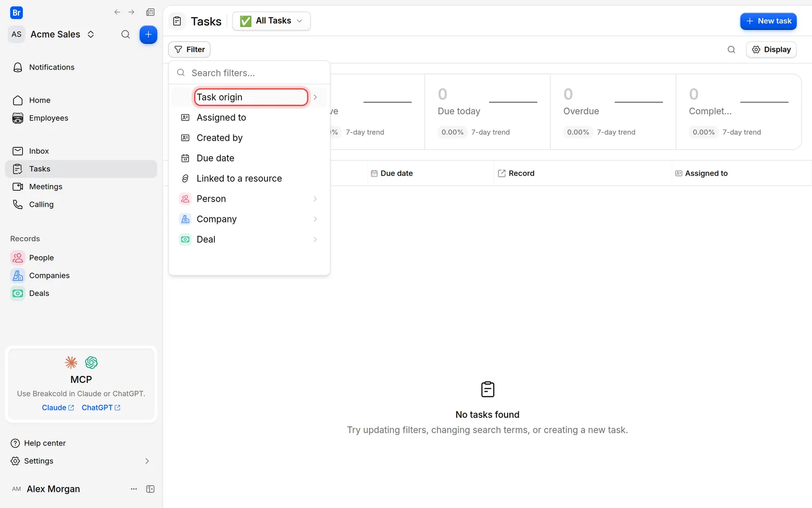The image size is (812, 508).
Task: Open the ChatGPT MCP link
Action: click(x=101, y=407)
